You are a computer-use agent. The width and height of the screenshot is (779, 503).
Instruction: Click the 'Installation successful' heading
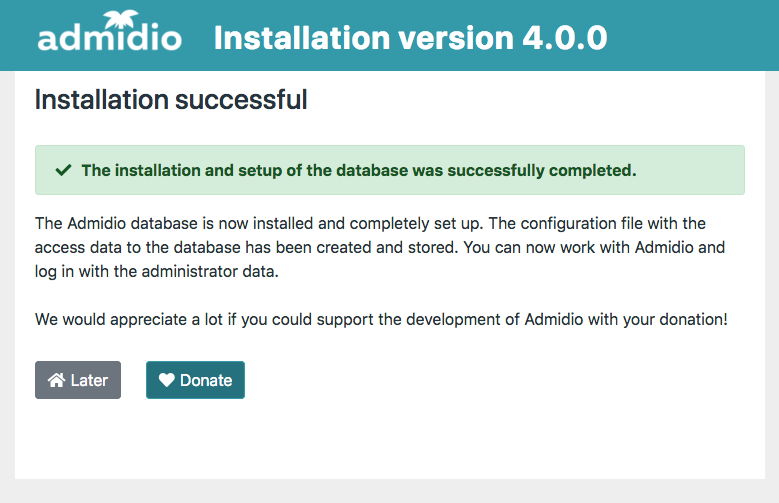point(171,100)
